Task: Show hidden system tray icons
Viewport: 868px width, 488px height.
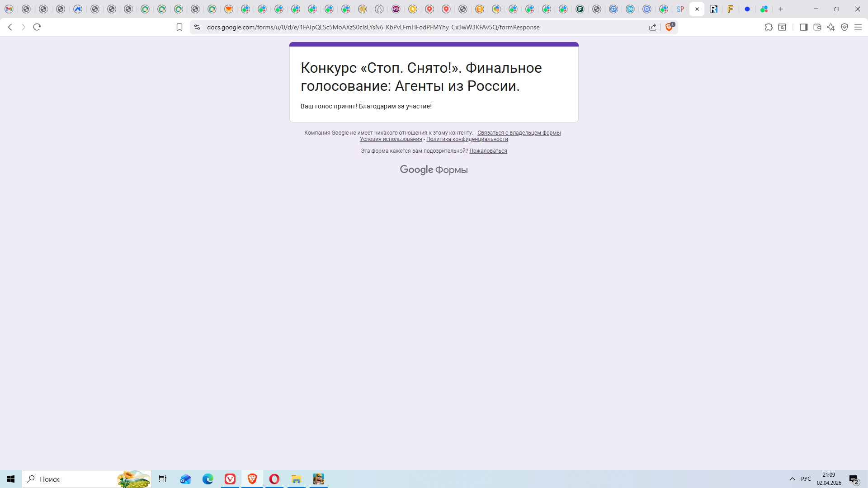Action: (792, 479)
